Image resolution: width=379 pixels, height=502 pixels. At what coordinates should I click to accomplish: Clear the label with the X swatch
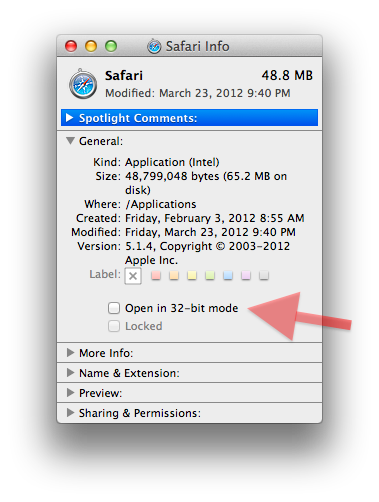(x=133, y=276)
